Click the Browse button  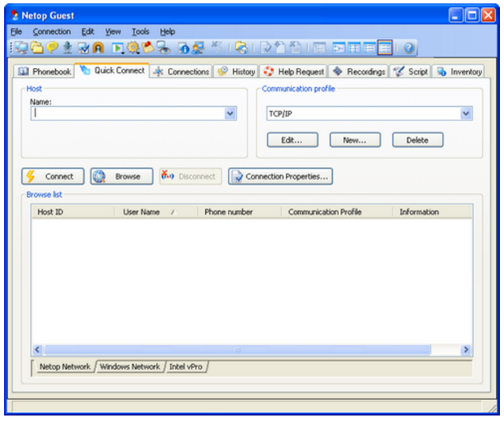click(121, 176)
